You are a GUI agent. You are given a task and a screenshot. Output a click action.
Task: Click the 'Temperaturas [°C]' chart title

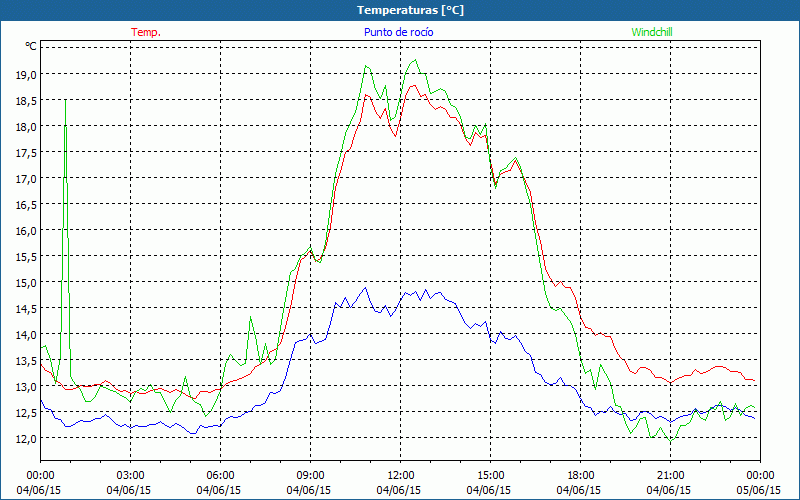[410, 10]
